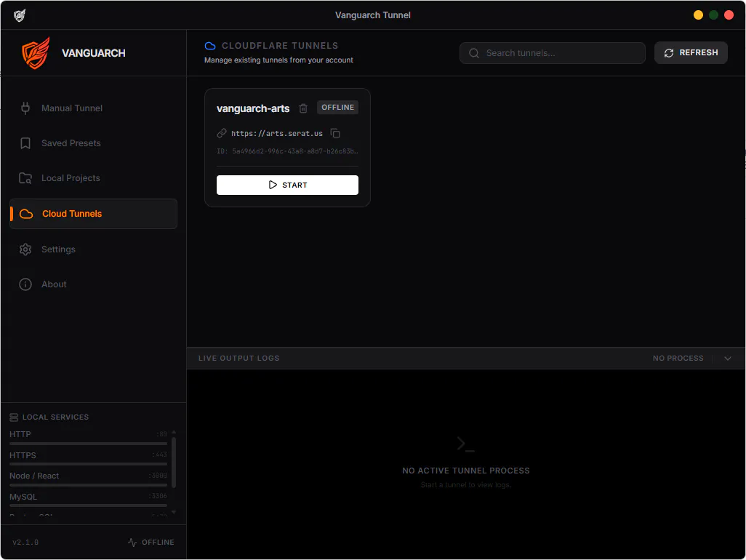The image size is (746, 560).
Task: Click the vanguarch-arts tunnel name
Action: [x=253, y=108]
